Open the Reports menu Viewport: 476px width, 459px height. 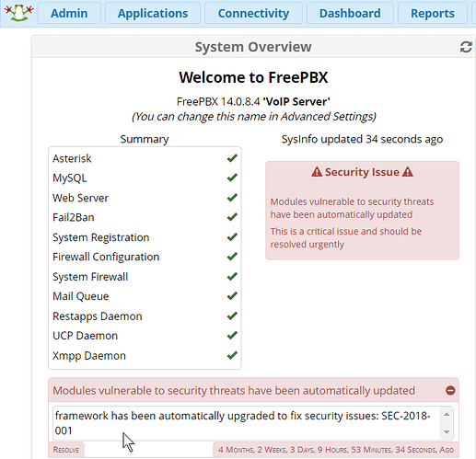pos(433,13)
